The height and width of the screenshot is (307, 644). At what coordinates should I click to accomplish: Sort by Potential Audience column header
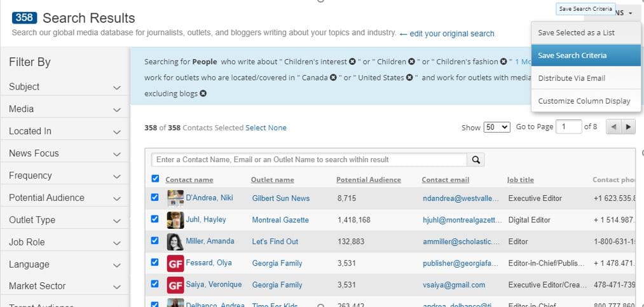[x=368, y=180]
